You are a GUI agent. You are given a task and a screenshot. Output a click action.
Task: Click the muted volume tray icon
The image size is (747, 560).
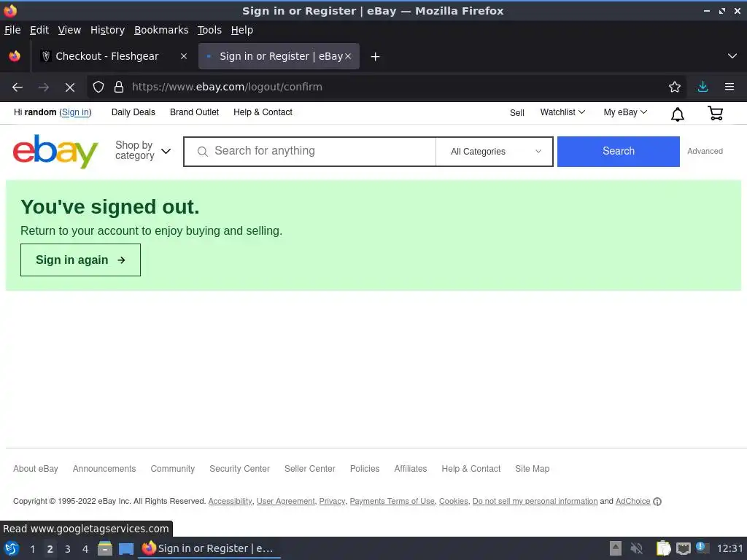click(636, 548)
